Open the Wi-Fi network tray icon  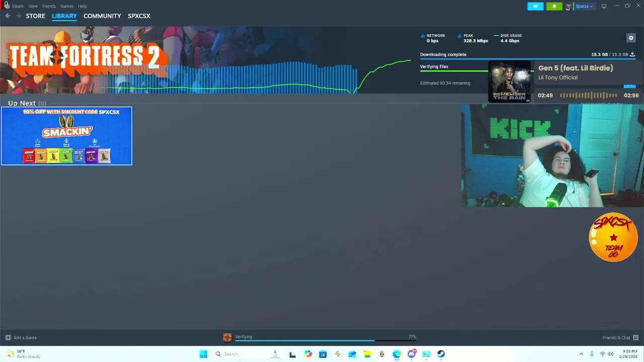click(602, 354)
